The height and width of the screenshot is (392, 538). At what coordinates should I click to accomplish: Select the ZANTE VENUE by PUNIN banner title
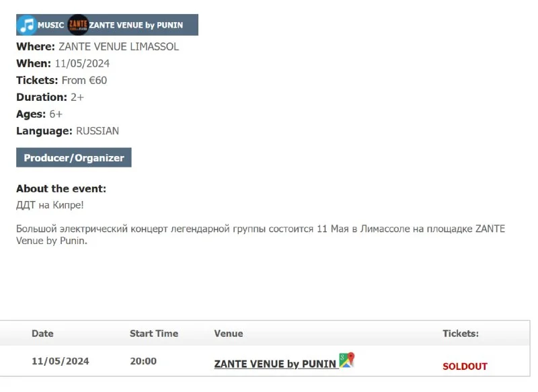136,26
